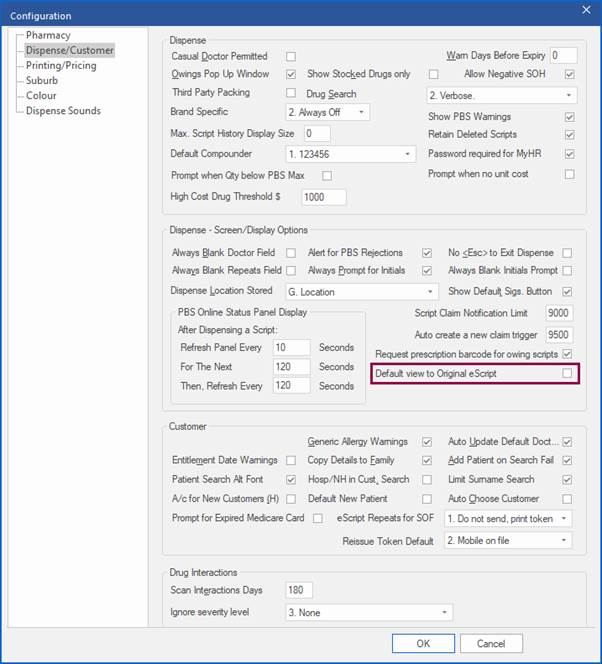Enable Prompt when Qty below PBS Max
The image size is (602, 664).
tap(327, 175)
